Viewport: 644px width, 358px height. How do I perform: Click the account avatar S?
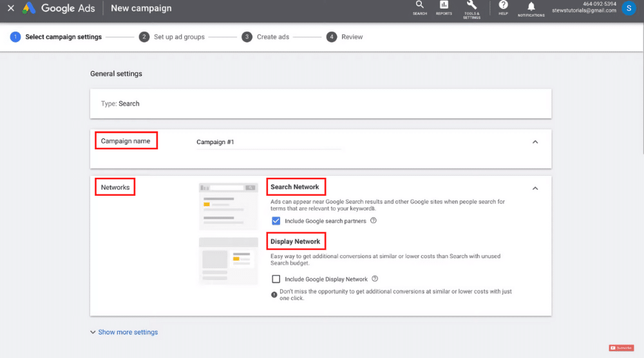pos(629,8)
